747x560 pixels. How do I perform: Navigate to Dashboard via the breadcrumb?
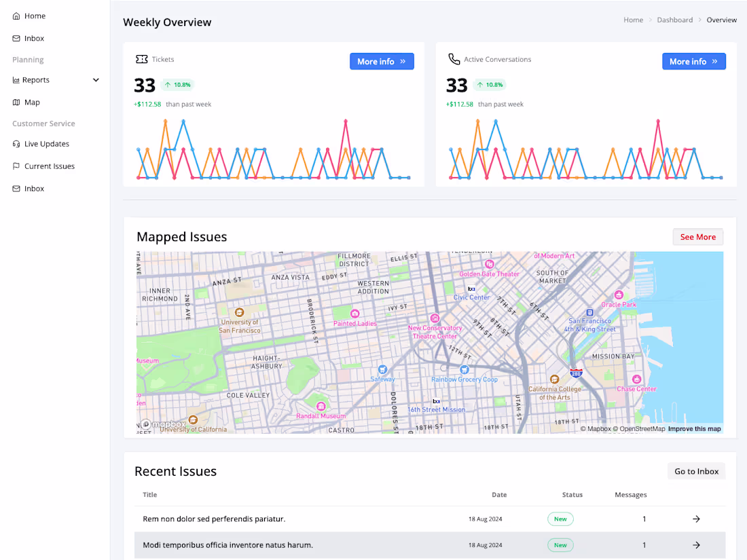click(x=674, y=20)
